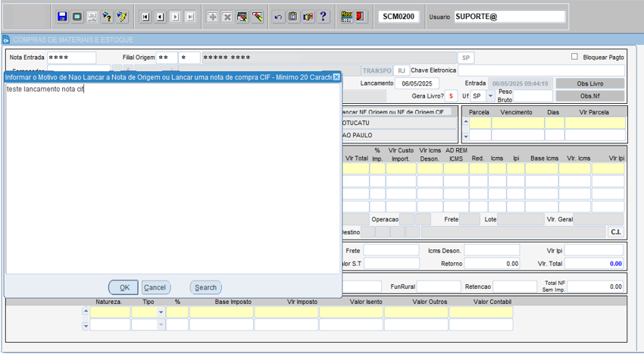The image size is (644, 354).
Task: Open the Uf SP dropdown
Action: [x=490, y=96]
